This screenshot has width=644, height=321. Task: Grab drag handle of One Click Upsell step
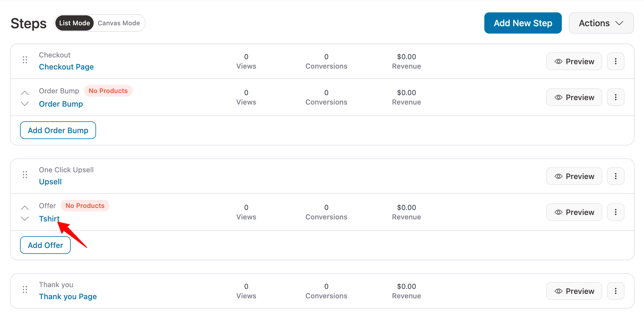(25, 175)
